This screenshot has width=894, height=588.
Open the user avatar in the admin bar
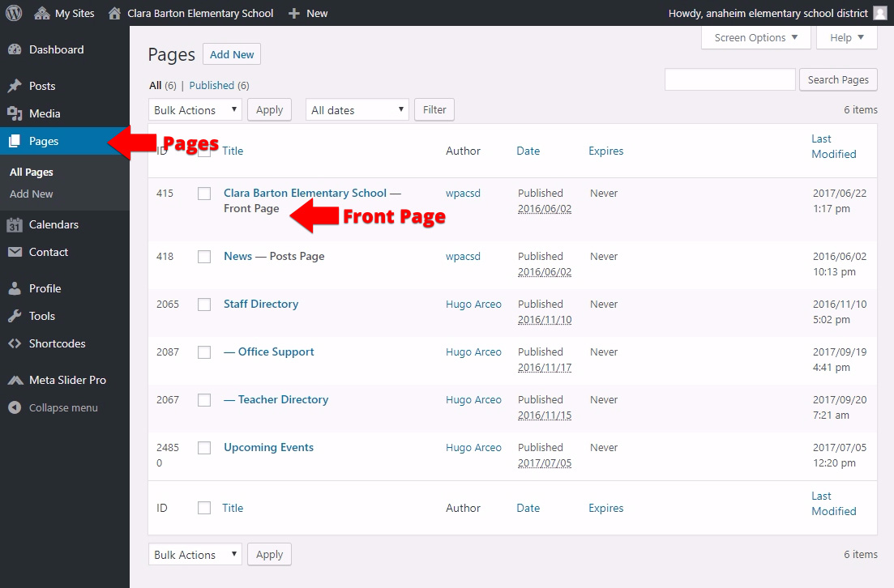click(880, 13)
